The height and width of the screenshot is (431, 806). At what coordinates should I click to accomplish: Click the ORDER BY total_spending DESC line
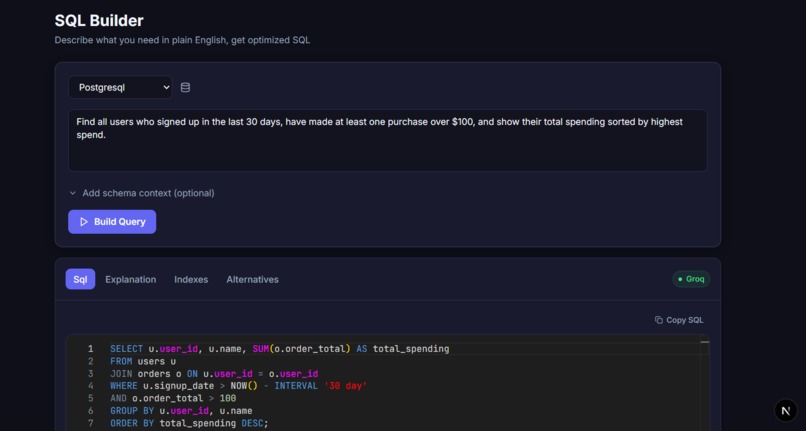[189, 423]
